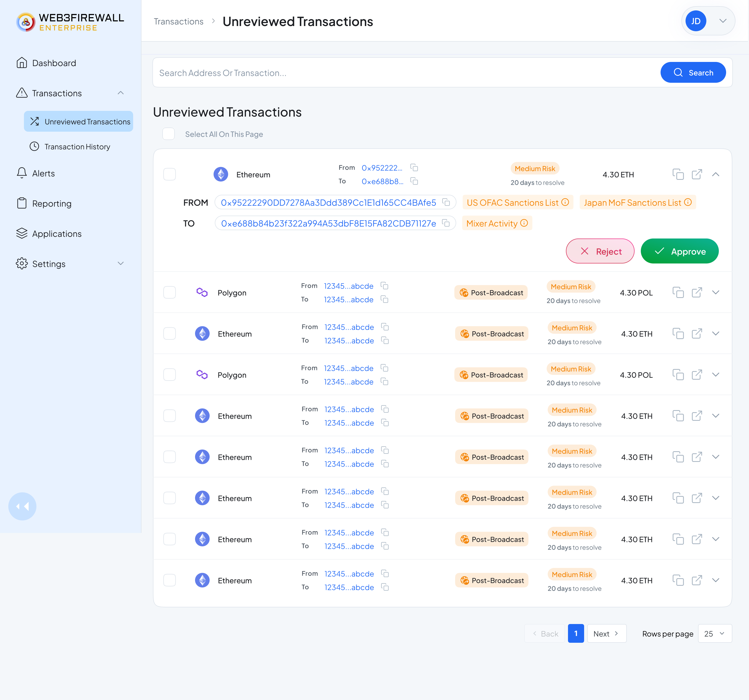Open Dashboard from sidebar
Screen dimensions: 749x700
coord(46,63)
